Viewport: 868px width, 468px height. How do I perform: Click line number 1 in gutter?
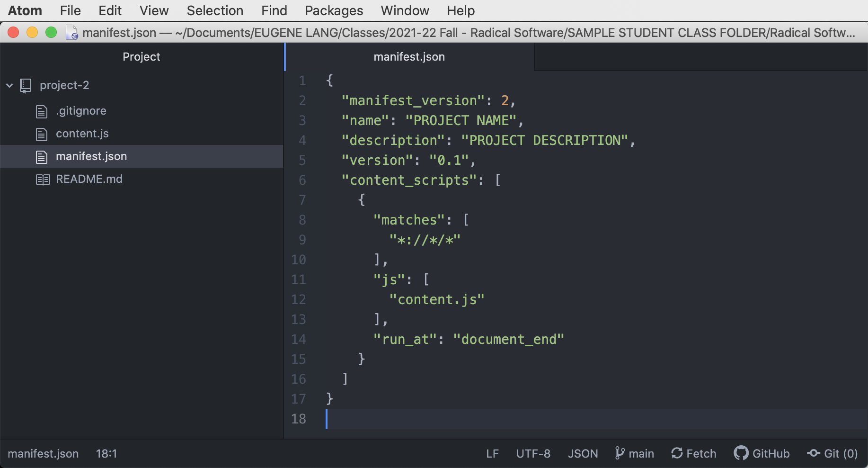[x=302, y=81]
